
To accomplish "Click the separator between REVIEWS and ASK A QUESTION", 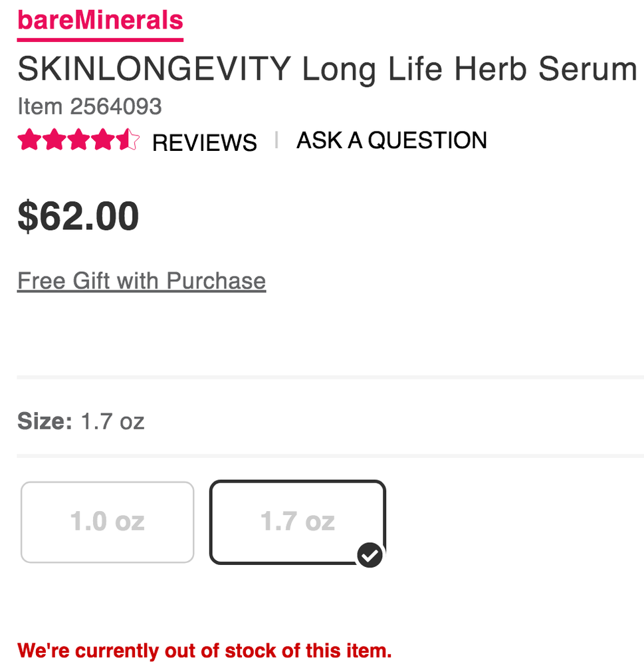I will (x=276, y=140).
